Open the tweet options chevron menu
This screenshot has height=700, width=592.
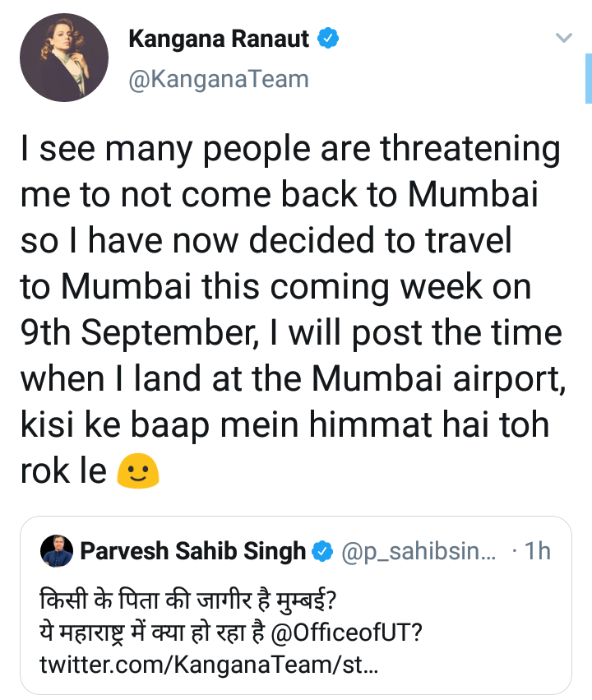point(563,39)
